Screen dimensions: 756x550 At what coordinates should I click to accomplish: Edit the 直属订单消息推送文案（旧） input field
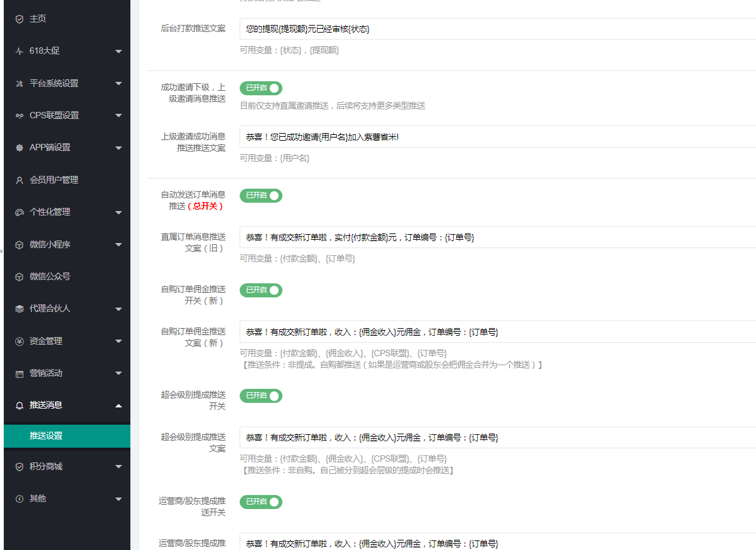pos(498,237)
